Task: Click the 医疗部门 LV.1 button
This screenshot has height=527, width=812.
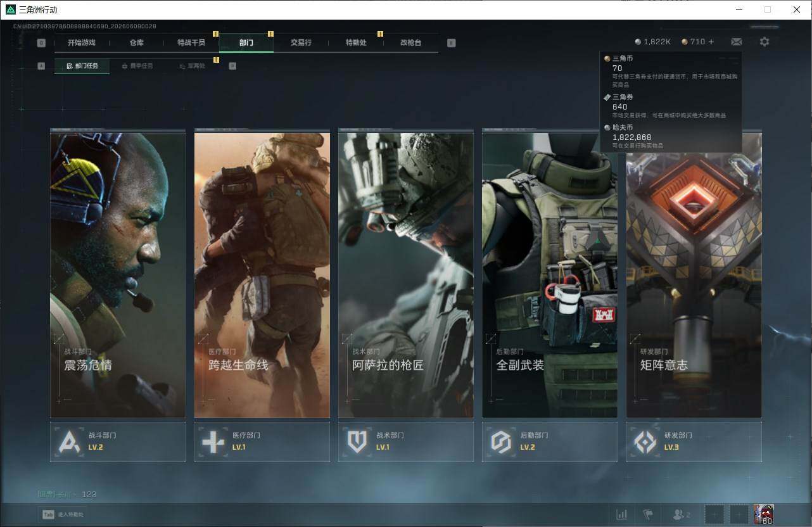Action: [262, 441]
